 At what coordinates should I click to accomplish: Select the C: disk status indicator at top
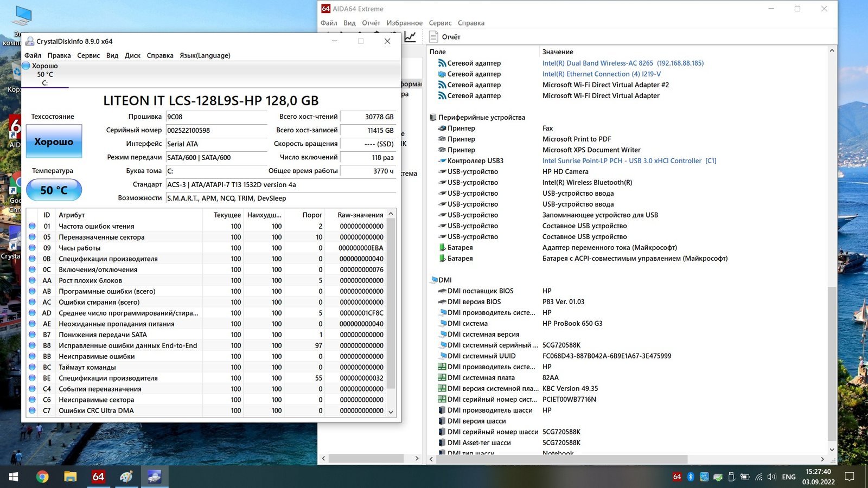[x=45, y=74]
